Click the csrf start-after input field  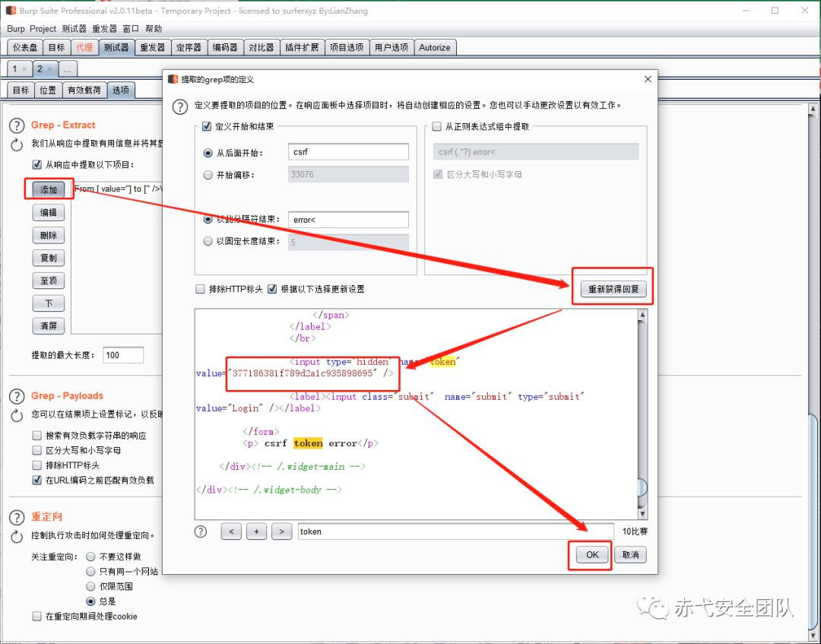click(348, 152)
